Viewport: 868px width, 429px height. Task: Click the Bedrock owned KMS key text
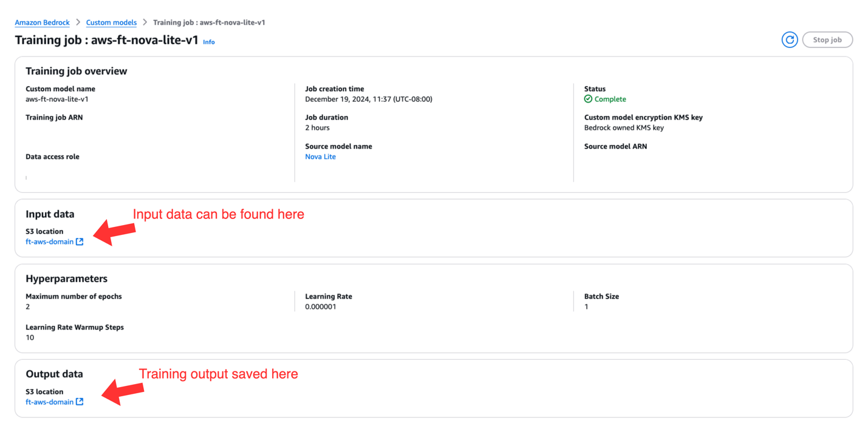point(624,127)
